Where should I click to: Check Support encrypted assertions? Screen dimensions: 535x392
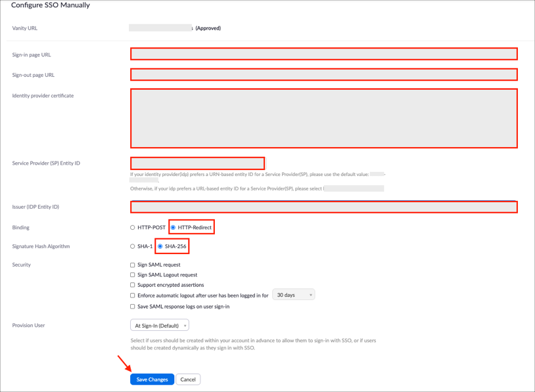tap(133, 286)
